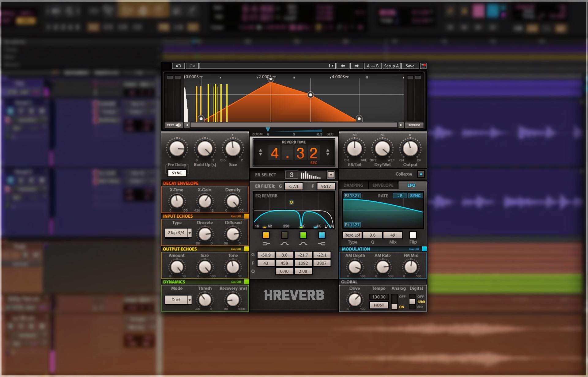
Task: Click the high shelf filter shape icon
Action: coord(322,244)
